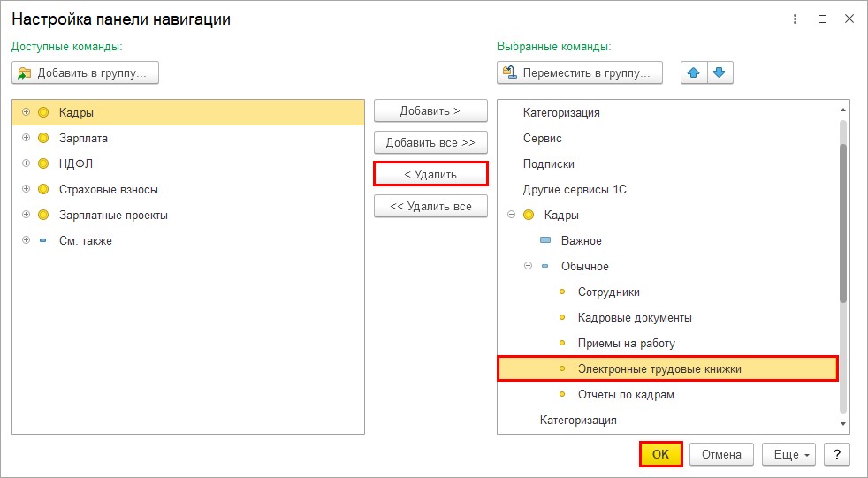Select the Отчеты по кадрам command
This screenshot has width=868, height=478.
pyautogui.click(x=626, y=394)
